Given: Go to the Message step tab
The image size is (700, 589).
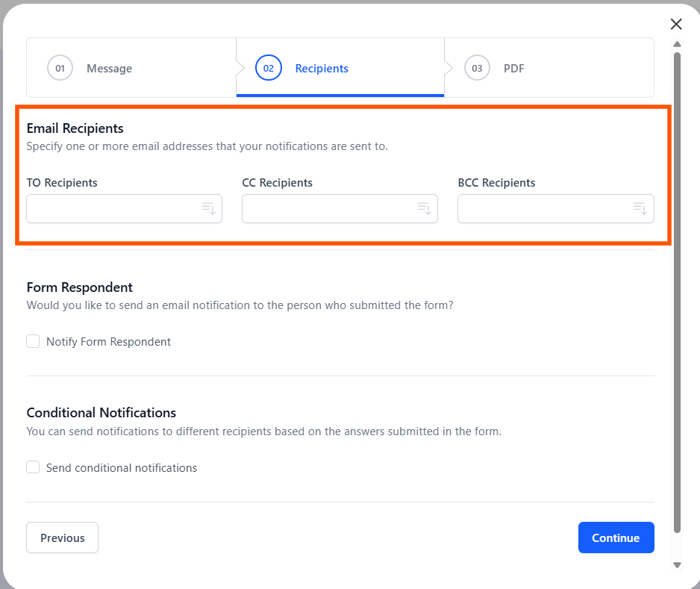Looking at the screenshot, I should [131, 68].
